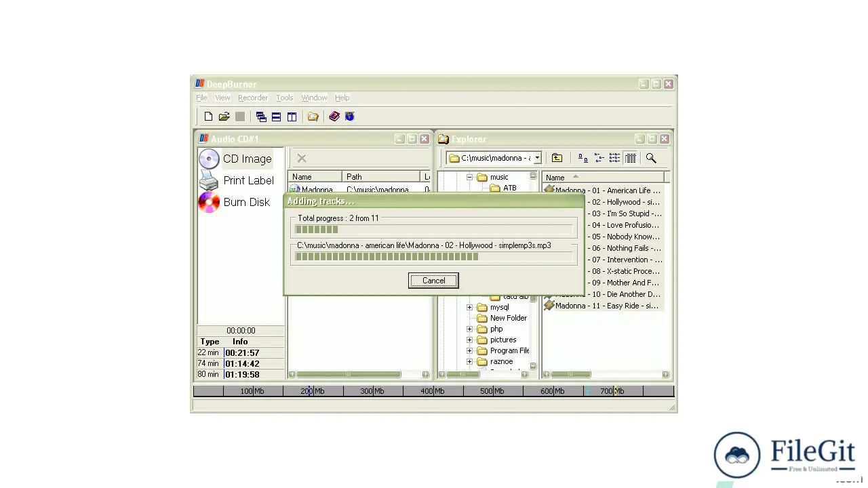Open the Tools menu
The image size is (868, 488).
[x=285, y=98]
